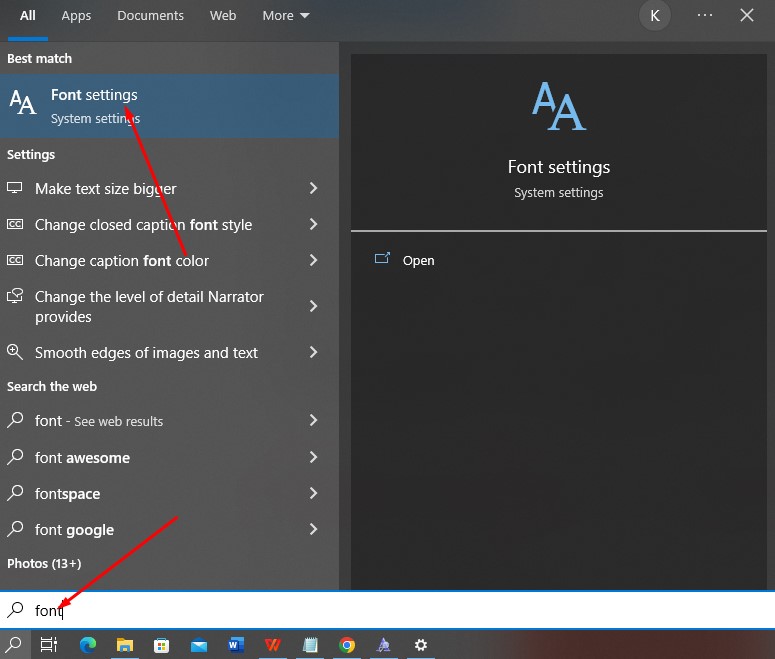775x659 pixels.
Task: Select Change the level of detail Narrator provides
Action: (169, 307)
